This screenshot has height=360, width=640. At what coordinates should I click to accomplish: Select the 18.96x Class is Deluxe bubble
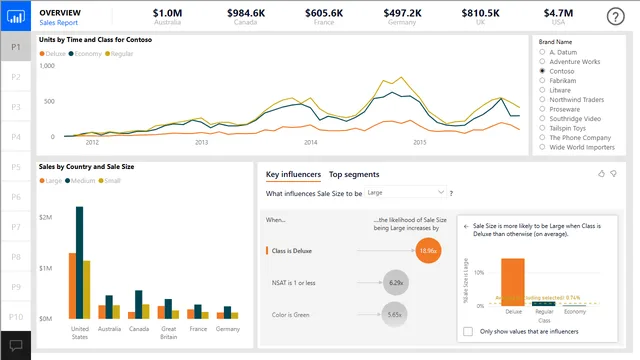pyautogui.click(x=428, y=250)
